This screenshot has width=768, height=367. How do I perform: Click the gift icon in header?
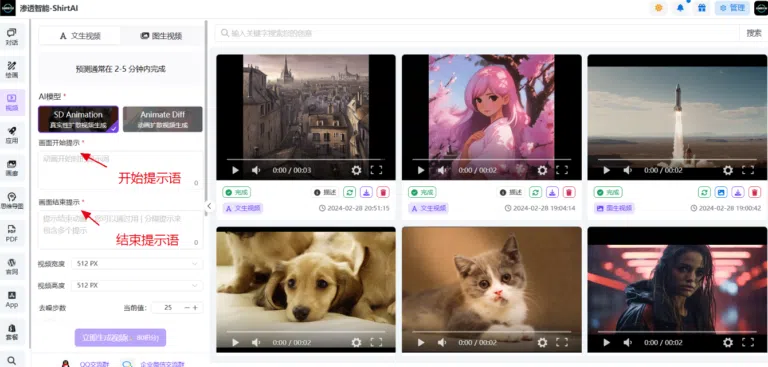coord(701,8)
